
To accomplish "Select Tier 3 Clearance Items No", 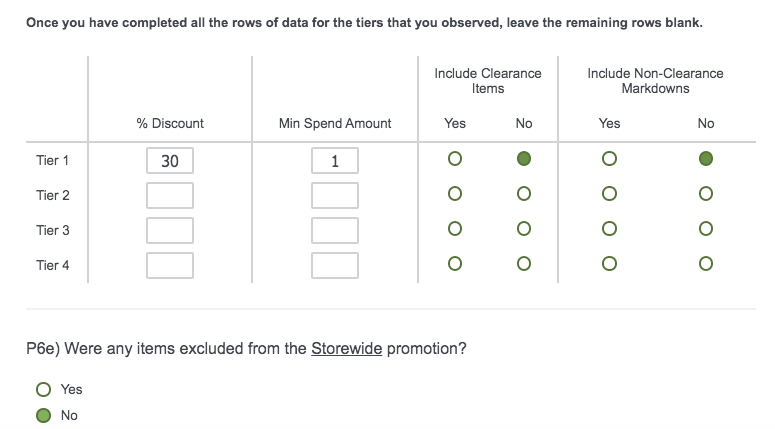I will pyautogui.click(x=523, y=229).
